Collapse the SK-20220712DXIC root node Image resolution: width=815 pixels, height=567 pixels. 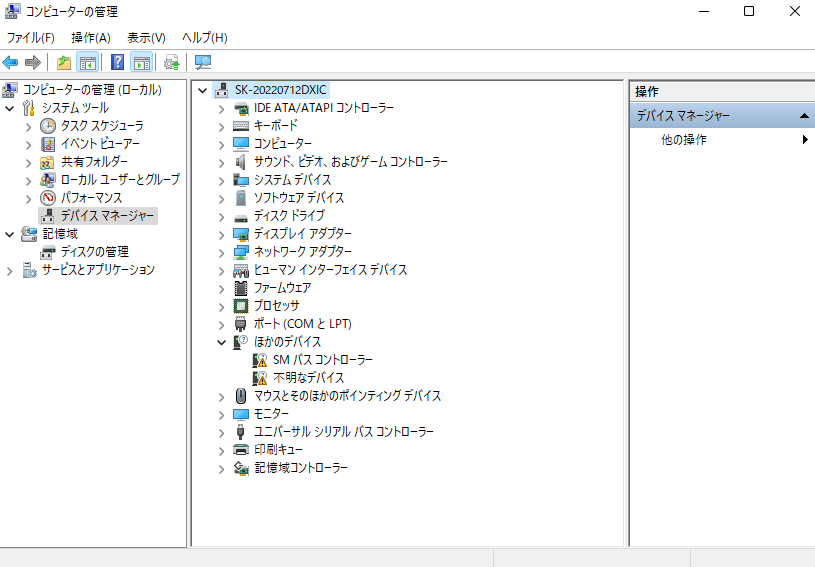point(203,90)
